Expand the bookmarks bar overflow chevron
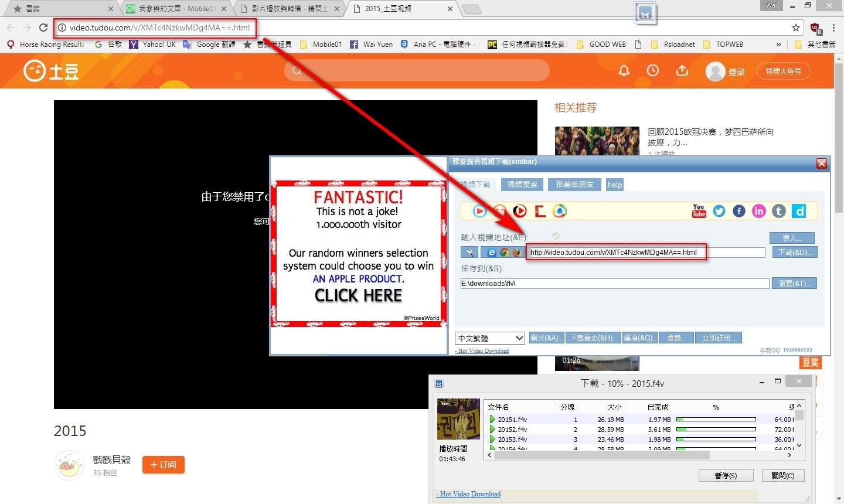The image size is (844, 504). (778, 45)
